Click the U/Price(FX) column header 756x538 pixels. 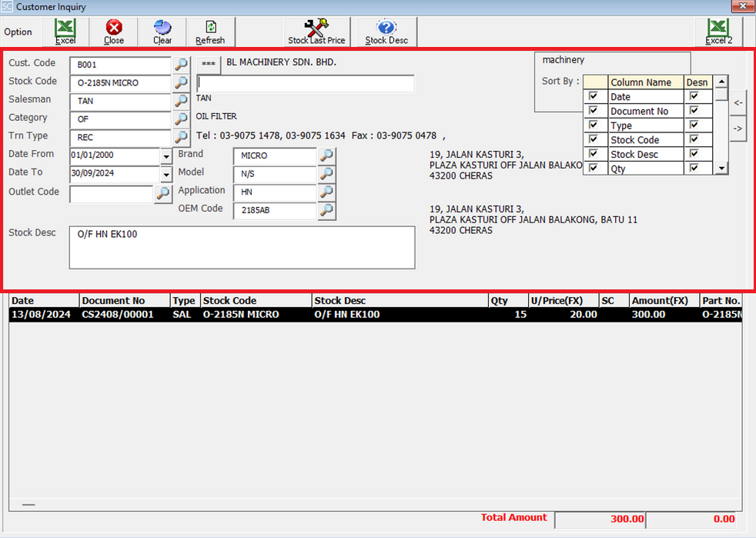coord(564,301)
